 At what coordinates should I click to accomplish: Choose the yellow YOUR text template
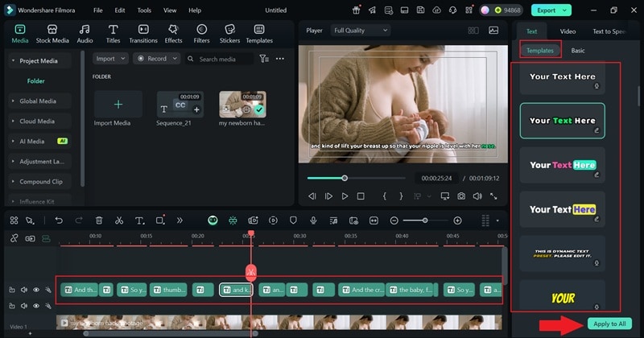coord(562,296)
